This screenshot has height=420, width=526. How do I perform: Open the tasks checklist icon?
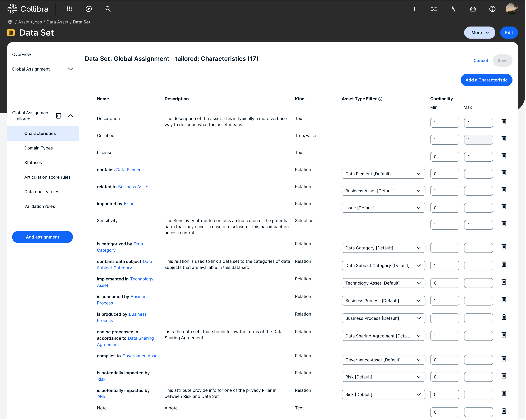434,9
